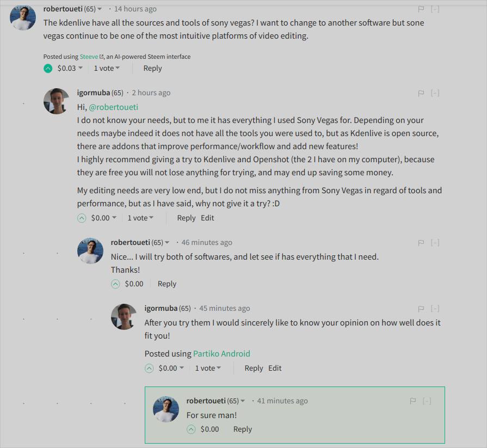The width and height of the screenshot is (487, 448).
Task: Flag igormuba's 2 hours ago comment
Action: 421,94
